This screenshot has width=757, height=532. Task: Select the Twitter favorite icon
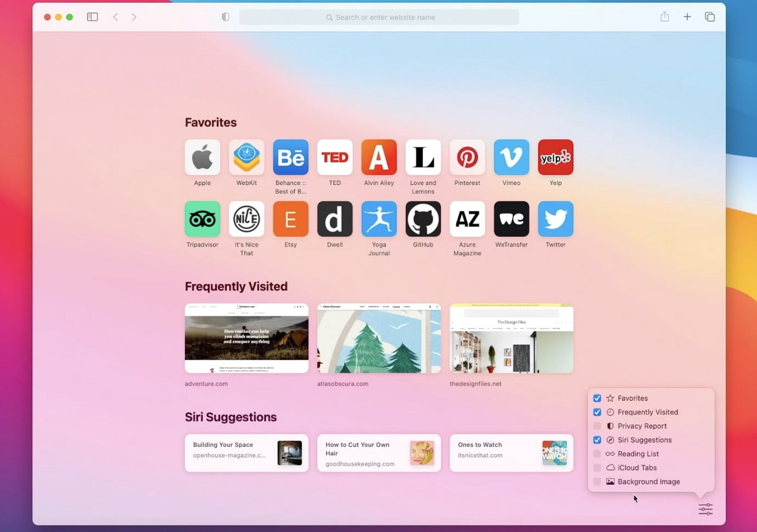(555, 219)
